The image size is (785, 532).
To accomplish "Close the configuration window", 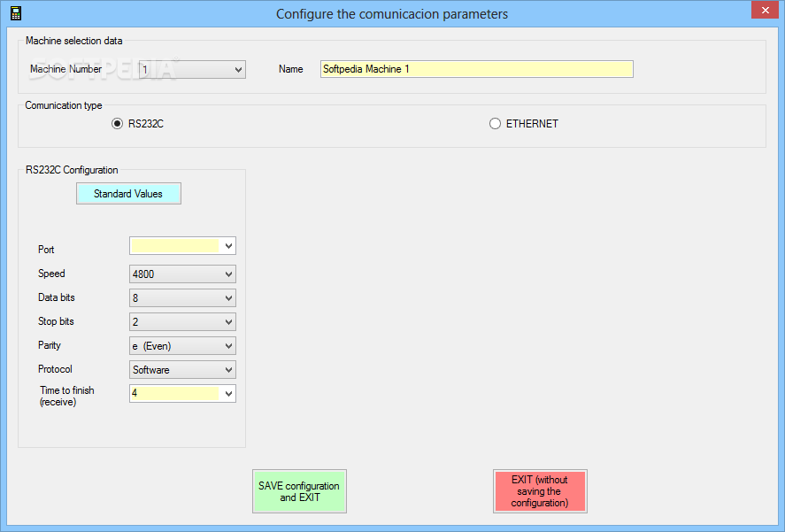I will [765, 10].
